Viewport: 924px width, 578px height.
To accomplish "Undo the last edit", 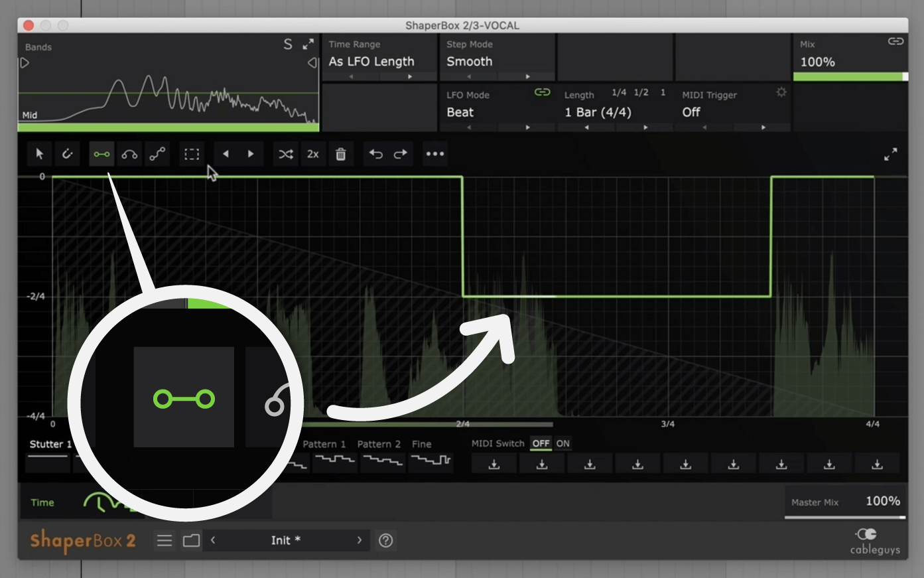I will 376,154.
